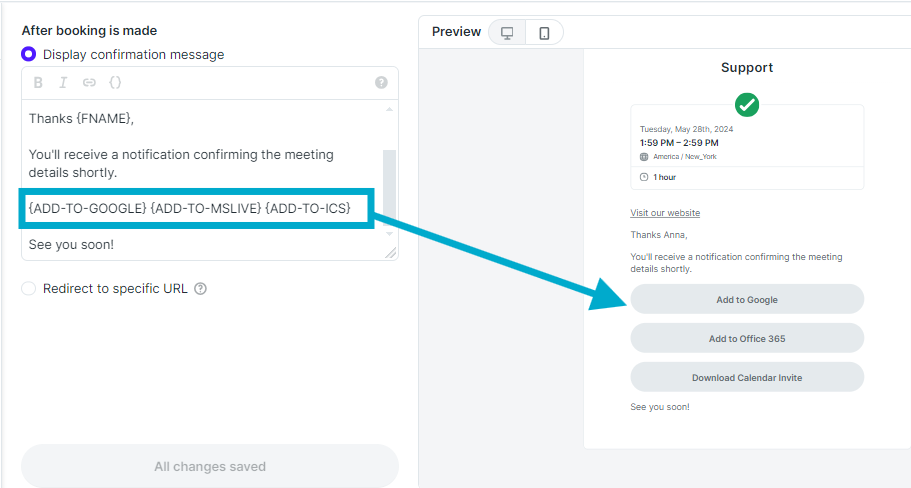
Task: Click Add to Google button in preview
Action: click(747, 299)
